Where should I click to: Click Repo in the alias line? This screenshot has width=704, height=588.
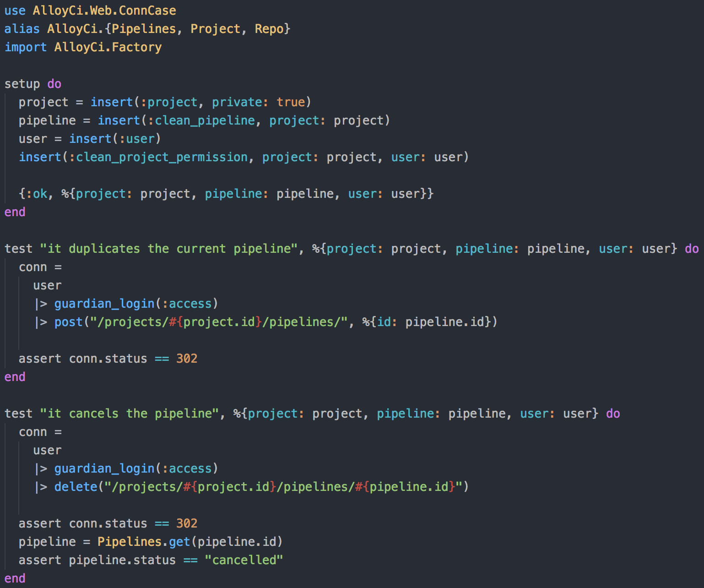click(269, 29)
